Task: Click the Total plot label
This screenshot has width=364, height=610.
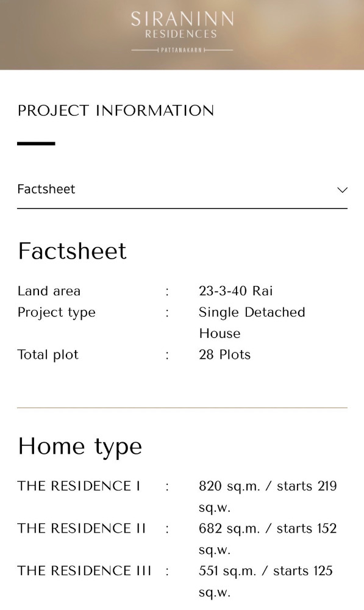Action: click(x=48, y=355)
